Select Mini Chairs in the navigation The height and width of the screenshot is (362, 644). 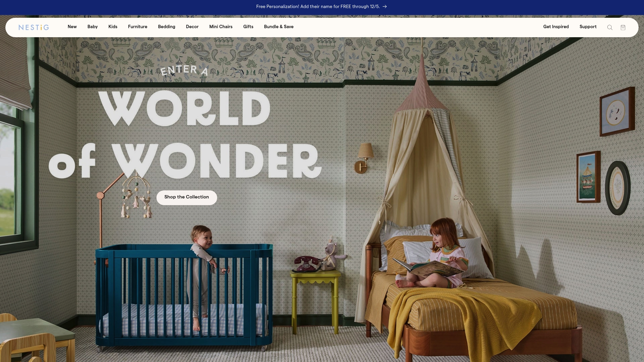click(220, 27)
